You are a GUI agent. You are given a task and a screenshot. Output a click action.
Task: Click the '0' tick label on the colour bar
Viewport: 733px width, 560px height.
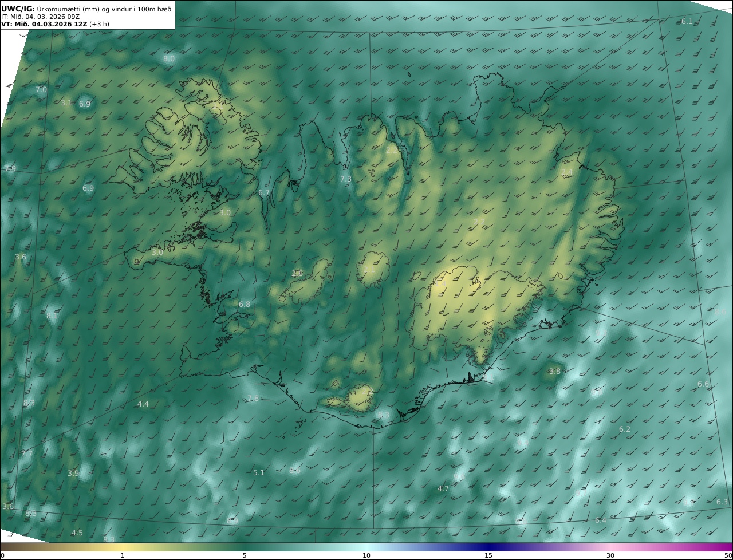[x=2, y=555]
